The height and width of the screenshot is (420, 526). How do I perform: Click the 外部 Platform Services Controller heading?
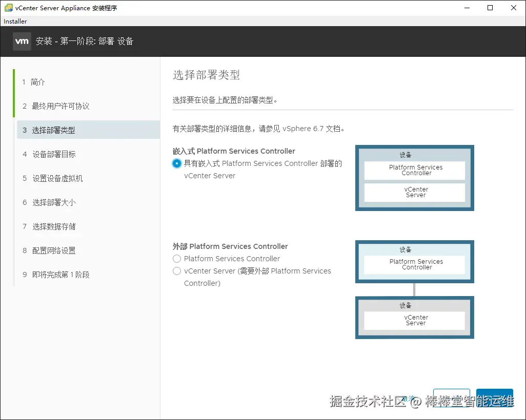(x=230, y=246)
